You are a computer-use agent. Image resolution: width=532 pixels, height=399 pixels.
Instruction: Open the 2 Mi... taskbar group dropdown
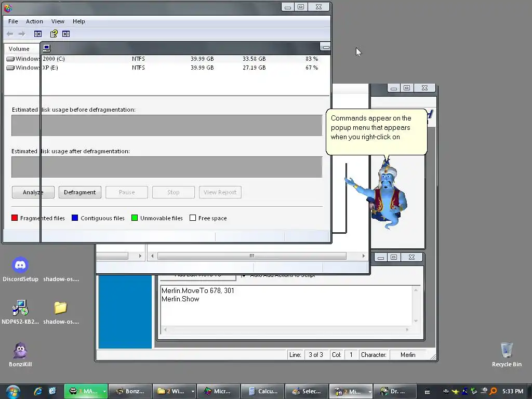[x=369, y=391]
